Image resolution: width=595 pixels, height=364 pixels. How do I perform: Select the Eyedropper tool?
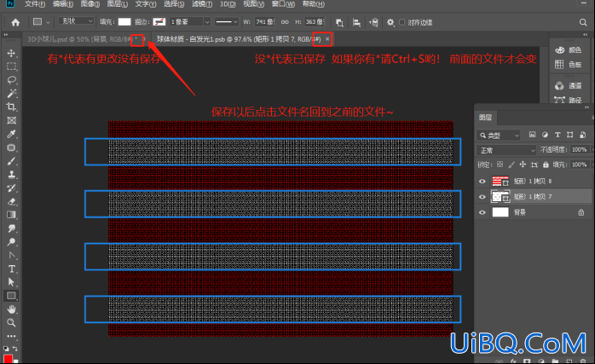coord(11,134)
